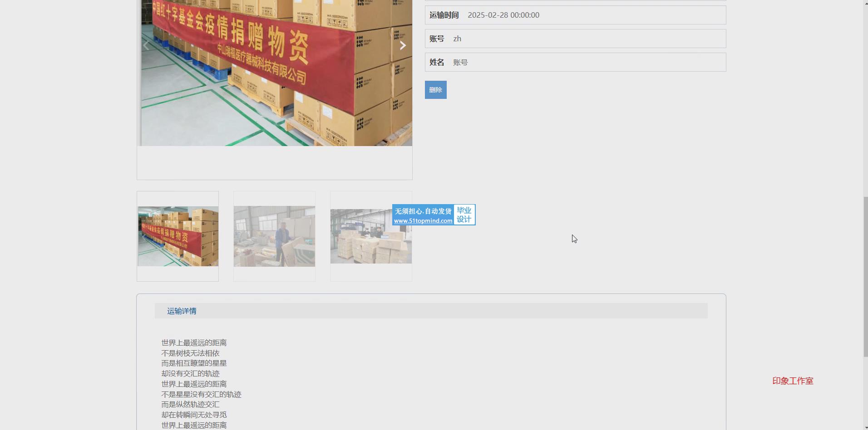The image size is (868, 430).
Task: Click the red 印象工作室 text
Action: tap(793, 381)
